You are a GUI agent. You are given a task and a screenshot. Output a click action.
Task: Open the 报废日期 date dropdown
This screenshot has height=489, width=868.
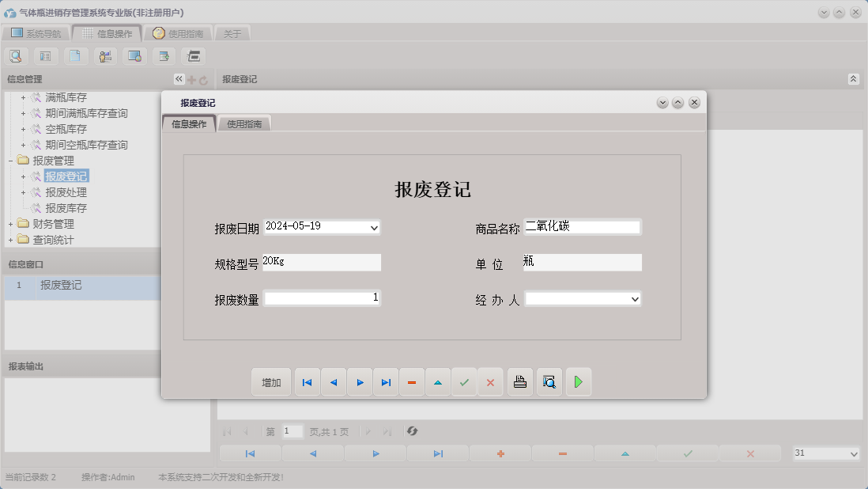tap(374, 227)
